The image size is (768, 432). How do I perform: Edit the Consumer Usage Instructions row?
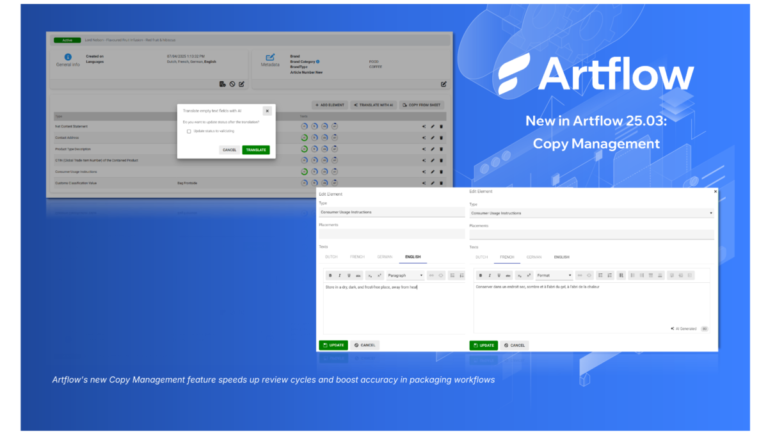pyautogui.click(x=432, y=172)
